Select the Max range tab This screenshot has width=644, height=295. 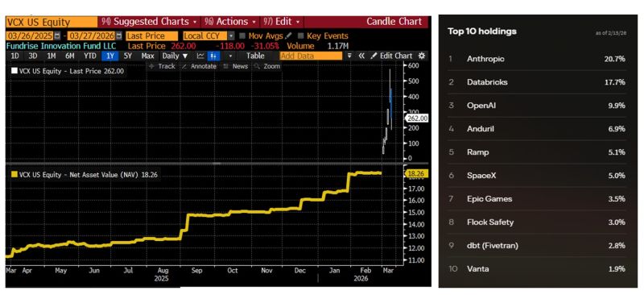[148, 56]
